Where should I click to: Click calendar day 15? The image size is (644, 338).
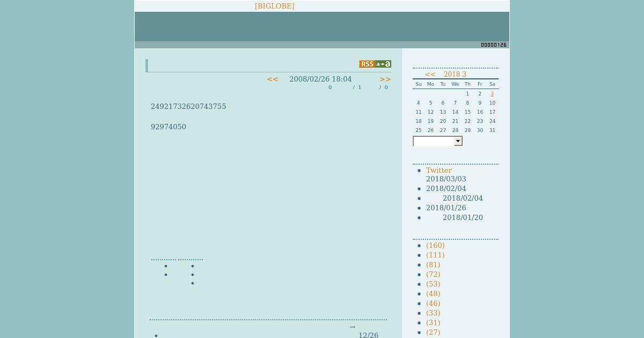pyautogui.click(x=467, y=112)
